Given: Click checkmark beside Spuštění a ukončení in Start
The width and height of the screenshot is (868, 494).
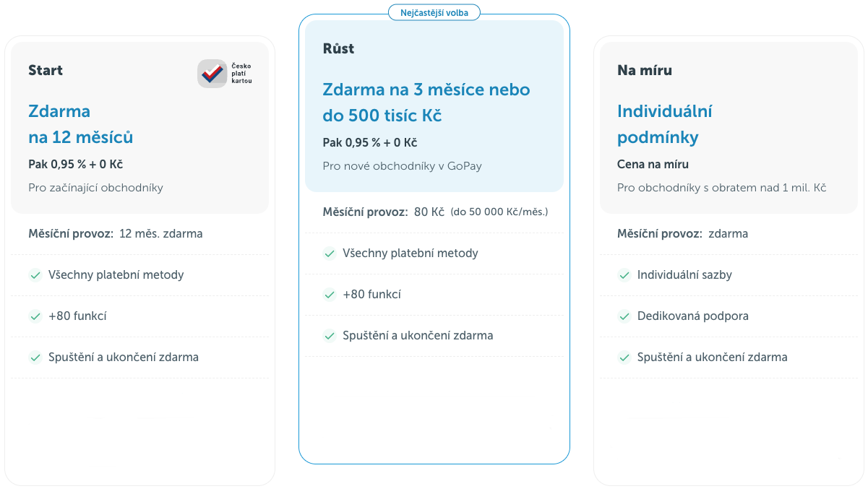Looking at the screenshot, I should pos(35,357).
